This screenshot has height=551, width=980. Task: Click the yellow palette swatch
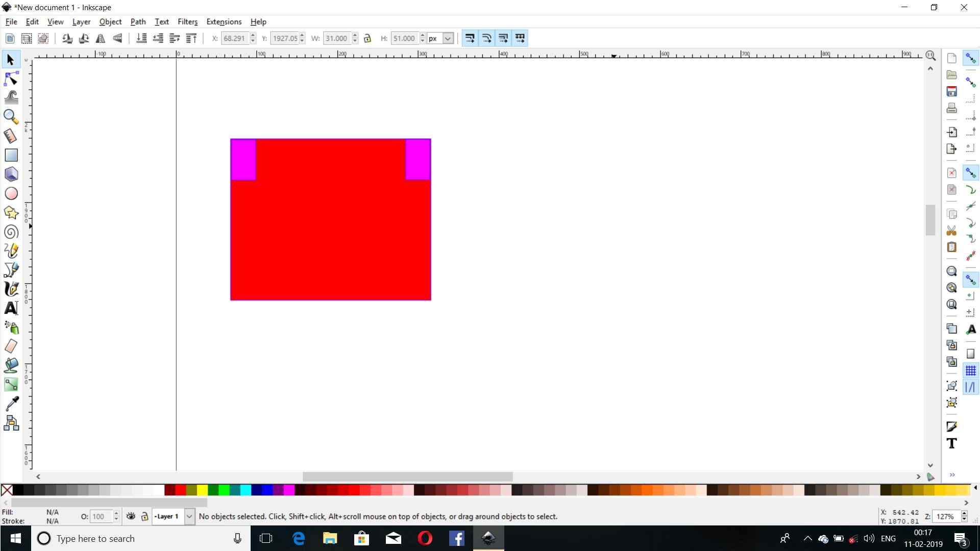pyautogui.click(x=202, y=490)
